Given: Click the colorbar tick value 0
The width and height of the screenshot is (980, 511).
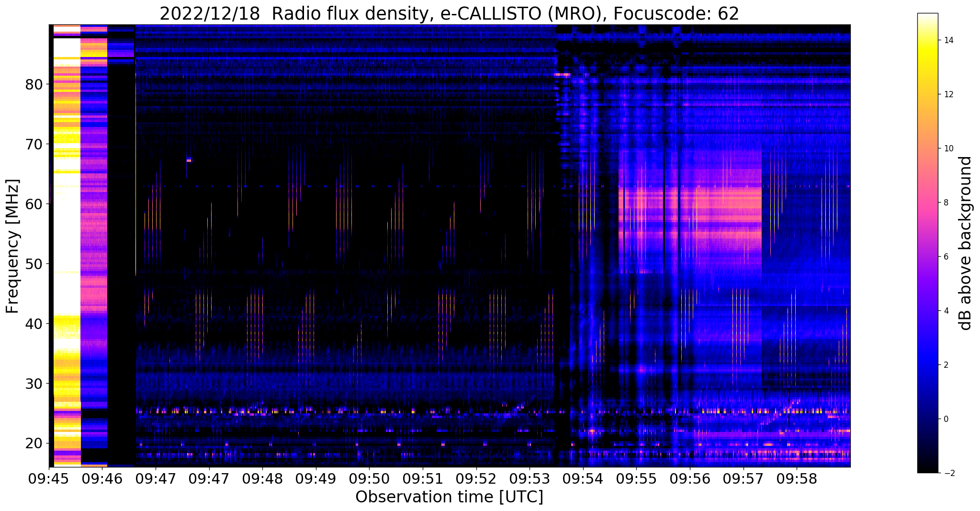Looking at the screenshot, I should coord(946,419).
